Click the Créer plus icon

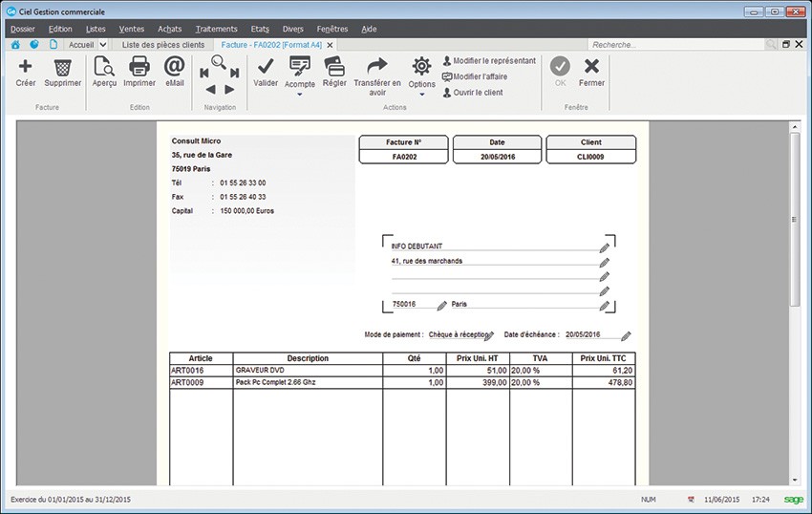tap(26, 67)
